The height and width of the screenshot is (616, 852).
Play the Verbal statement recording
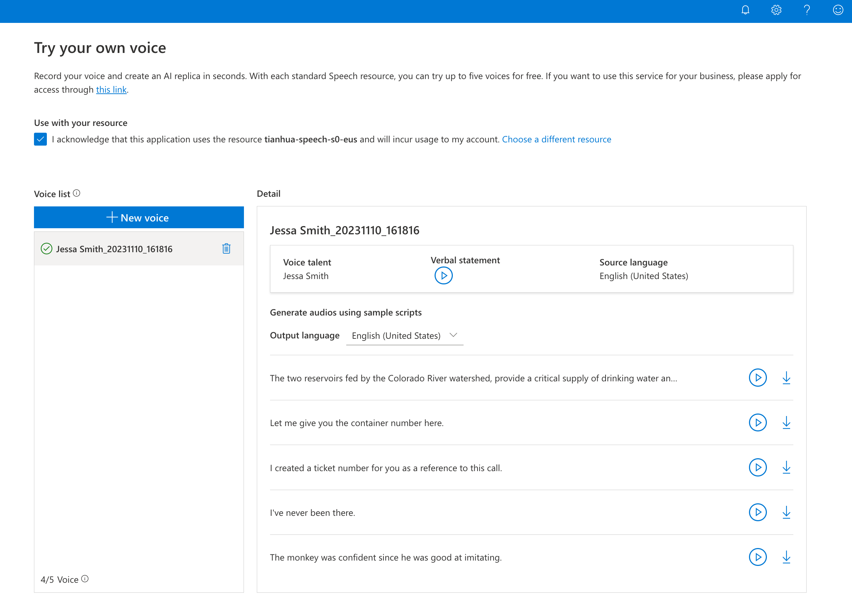pyautogui.click(x=443, y=276)
